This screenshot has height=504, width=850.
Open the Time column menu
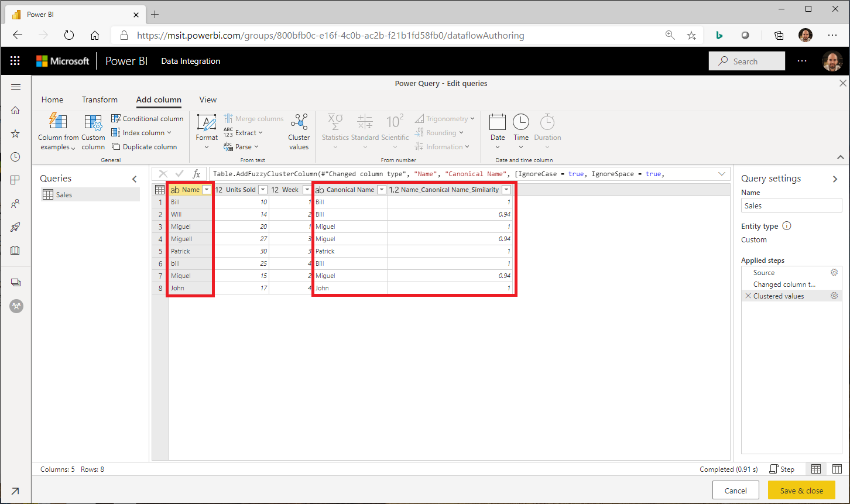(x=521, y=132)
